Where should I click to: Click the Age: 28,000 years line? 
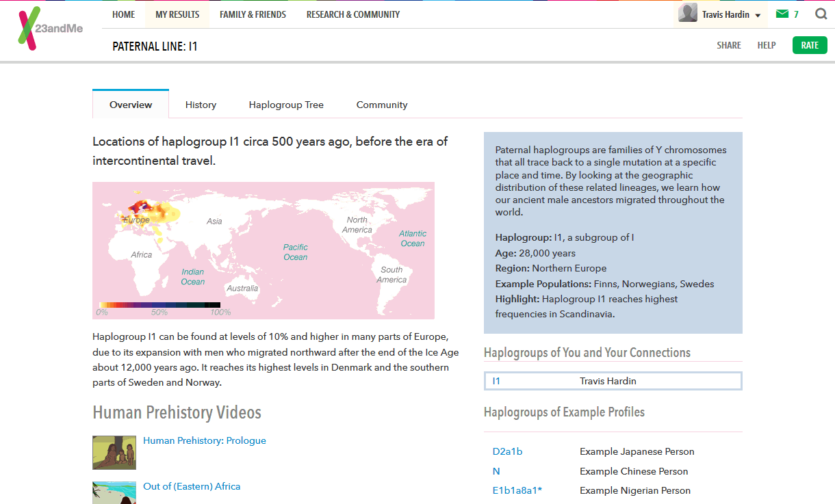(535, 253)
